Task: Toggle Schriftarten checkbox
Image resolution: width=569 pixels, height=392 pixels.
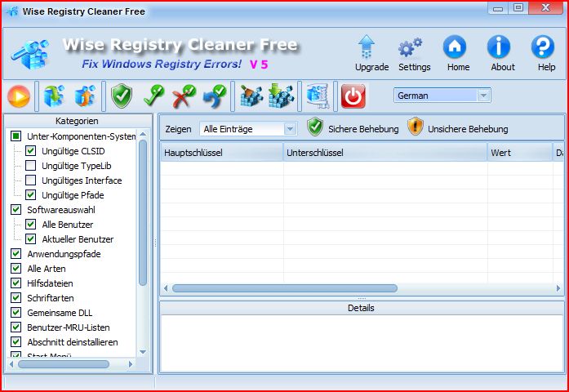Action: point(16,298)
